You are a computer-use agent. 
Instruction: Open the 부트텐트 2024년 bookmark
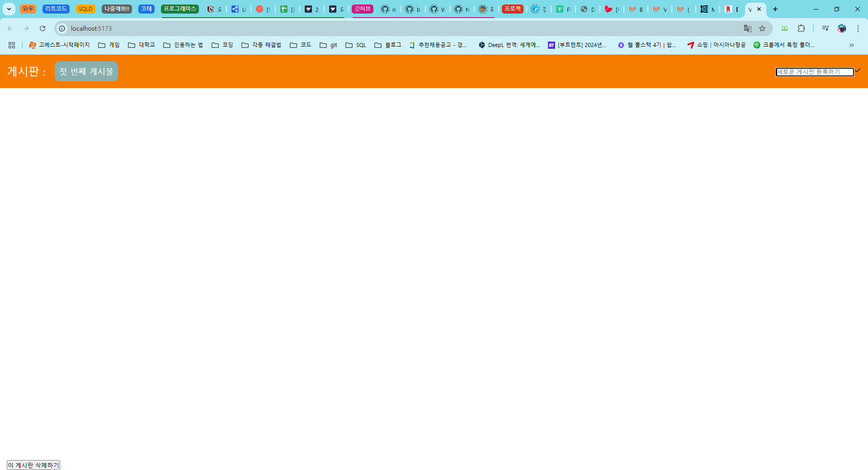[577, 45]
